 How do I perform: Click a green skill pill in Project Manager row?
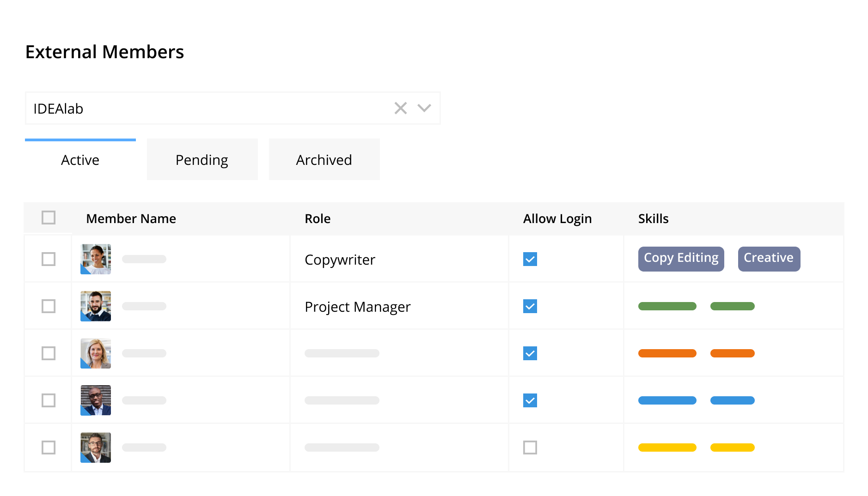667,306
